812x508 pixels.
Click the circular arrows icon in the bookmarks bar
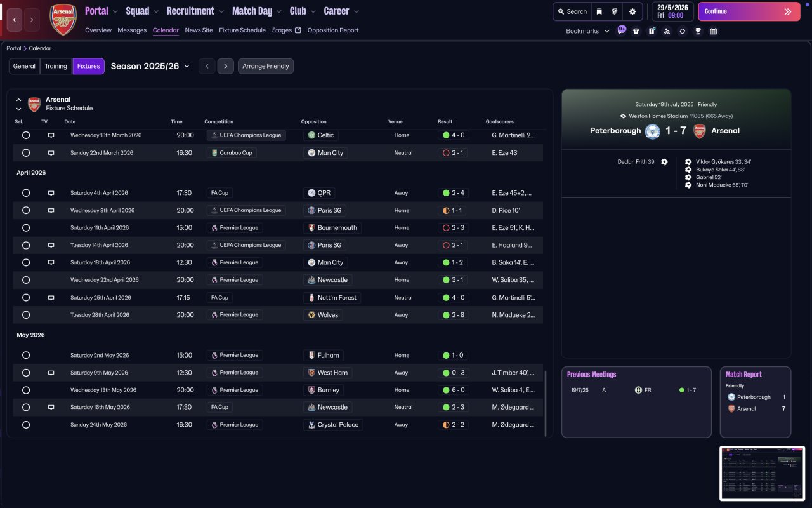coord(682,31)
